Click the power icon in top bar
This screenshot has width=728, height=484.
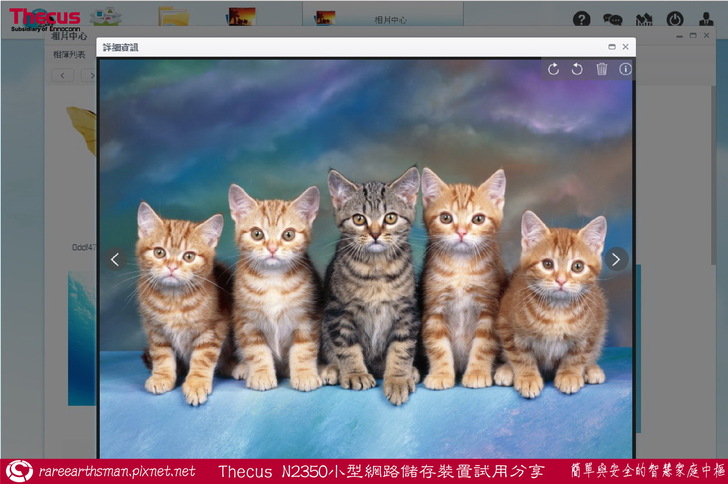(675, 19)
